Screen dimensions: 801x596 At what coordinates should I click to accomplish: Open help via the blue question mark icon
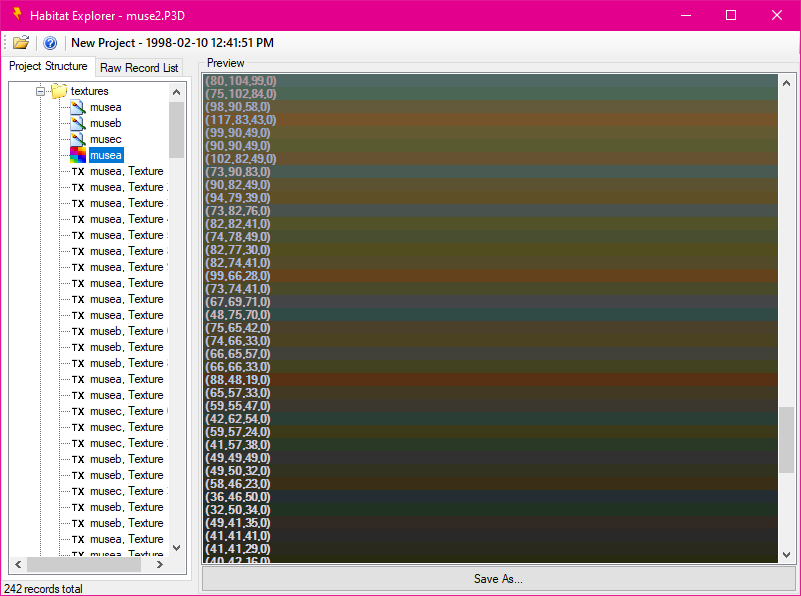coord(50,43)
